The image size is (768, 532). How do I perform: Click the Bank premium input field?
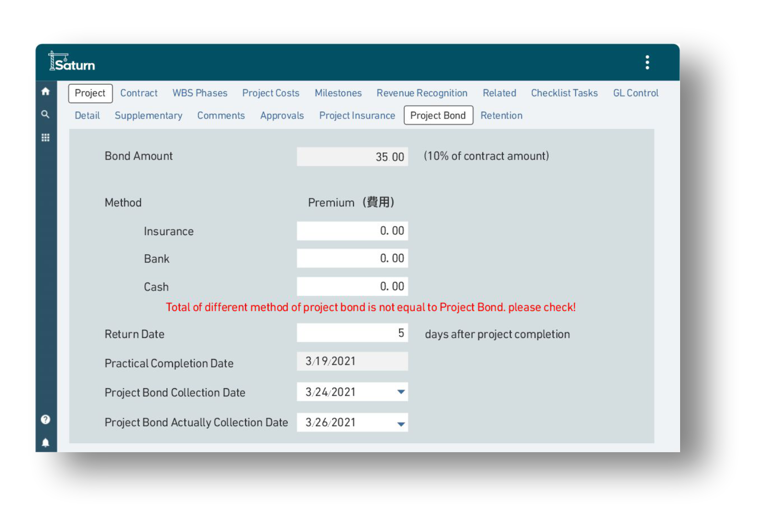click(x=352, y=259)
